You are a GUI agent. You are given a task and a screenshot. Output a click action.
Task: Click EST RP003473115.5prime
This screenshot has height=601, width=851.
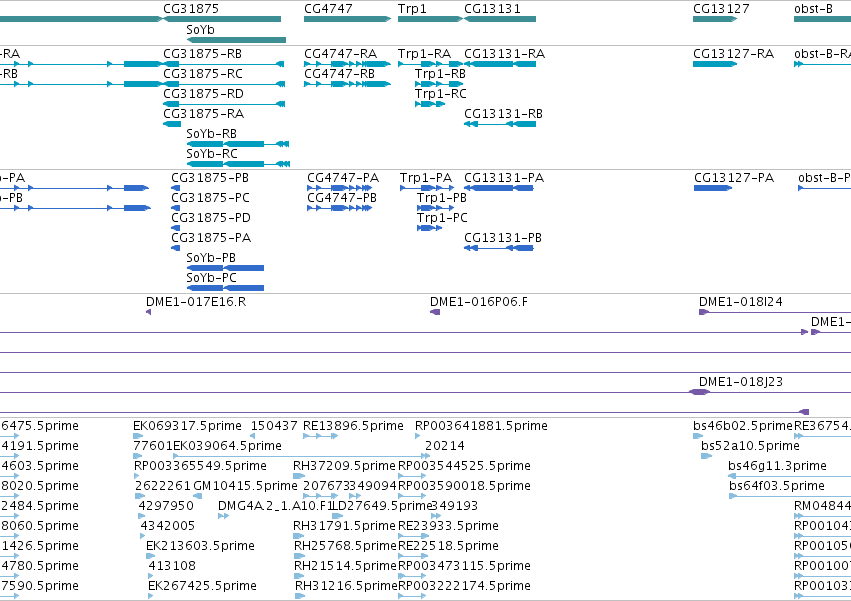pos(412,576)
